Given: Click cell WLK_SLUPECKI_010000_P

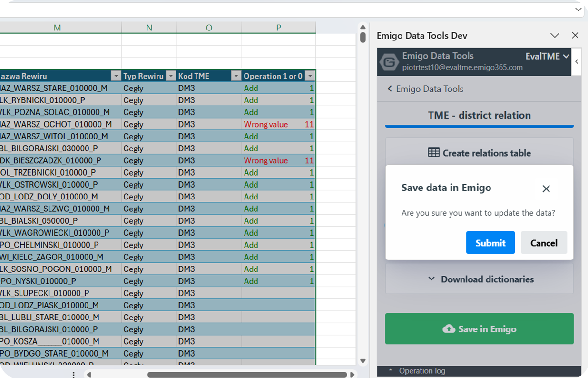Looking at the screenshot, I should point(61,293).
